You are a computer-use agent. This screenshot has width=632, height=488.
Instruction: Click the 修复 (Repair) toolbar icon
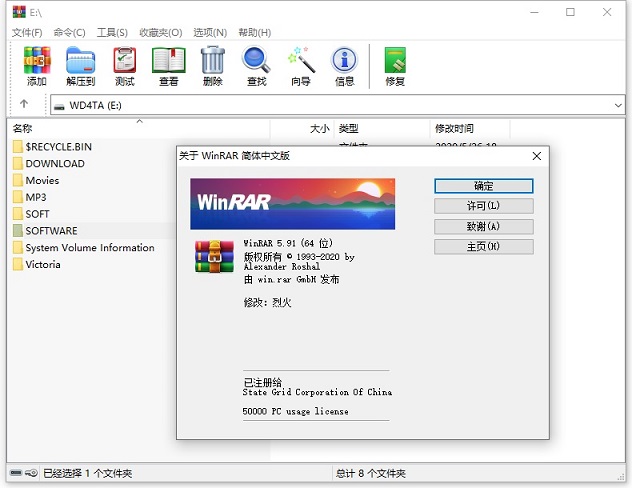click(395, 64)
